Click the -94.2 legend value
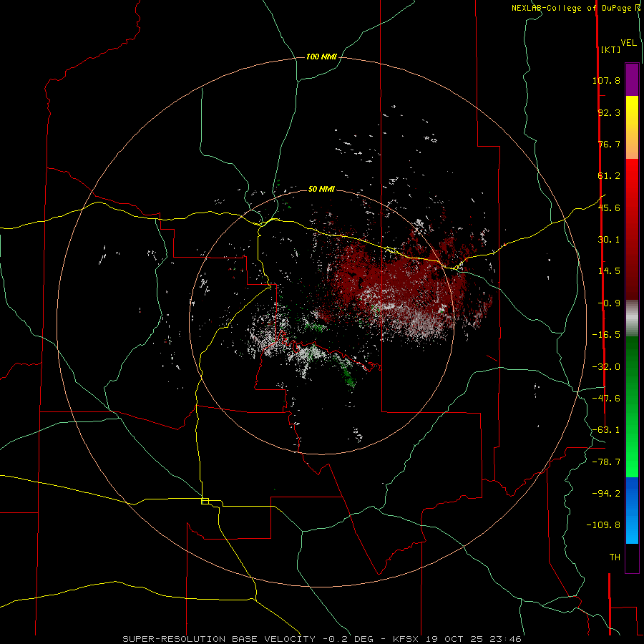 point(606,493)
